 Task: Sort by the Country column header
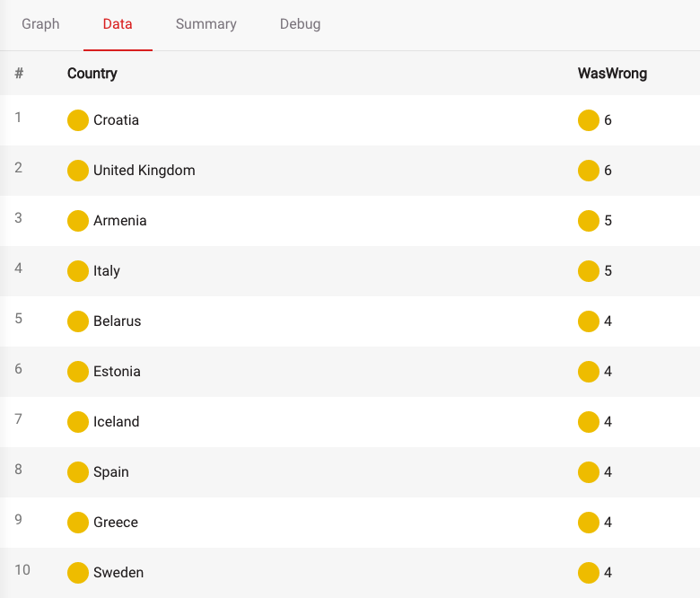click(92, 74)
